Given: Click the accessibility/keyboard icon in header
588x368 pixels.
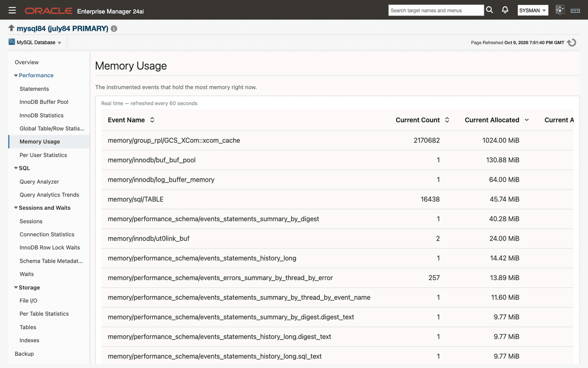Looking at the screenshot, I should tap(575, 11).
